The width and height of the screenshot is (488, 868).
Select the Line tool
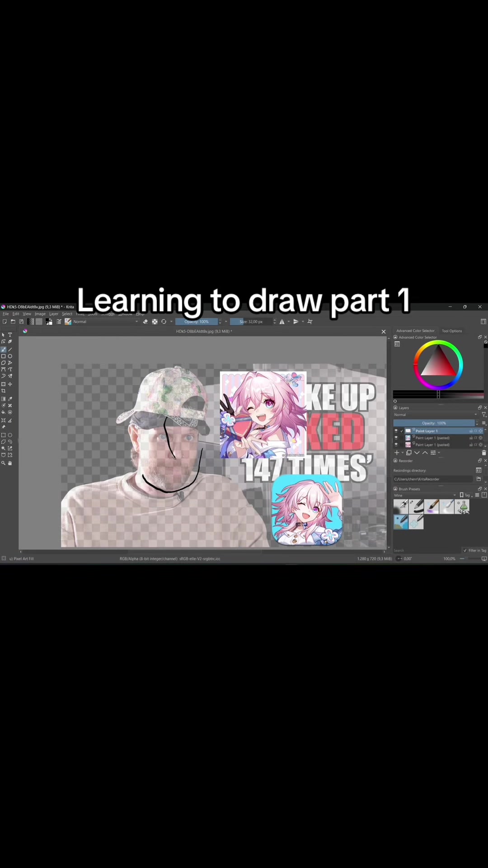click(x=10, y=349)
